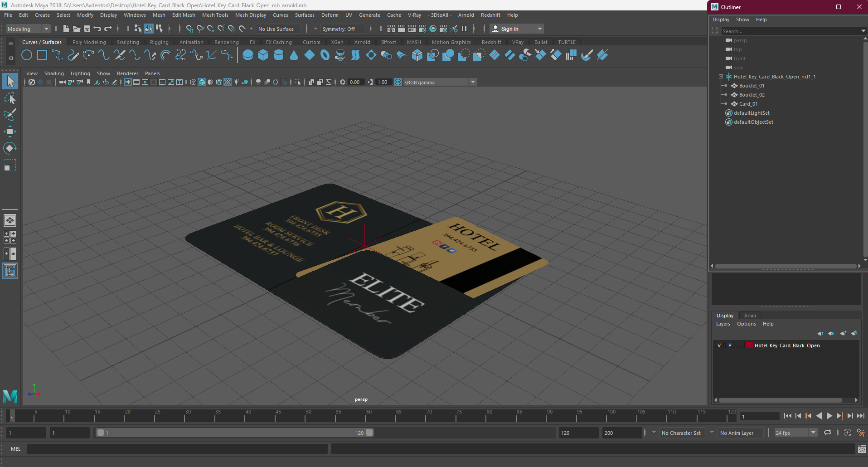The image size is (868, 467).
Task: Open the Script Editor icon
Action: [862, 449]
